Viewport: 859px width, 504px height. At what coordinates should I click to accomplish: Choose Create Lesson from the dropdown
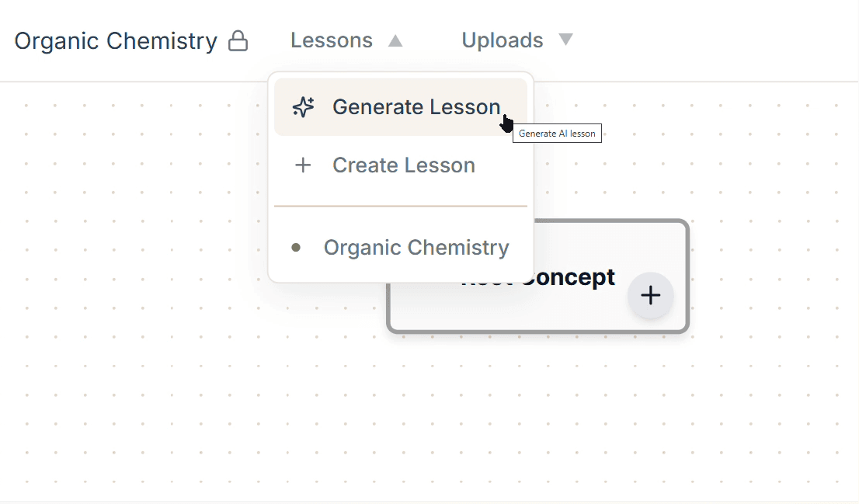[x=403, y=165]
